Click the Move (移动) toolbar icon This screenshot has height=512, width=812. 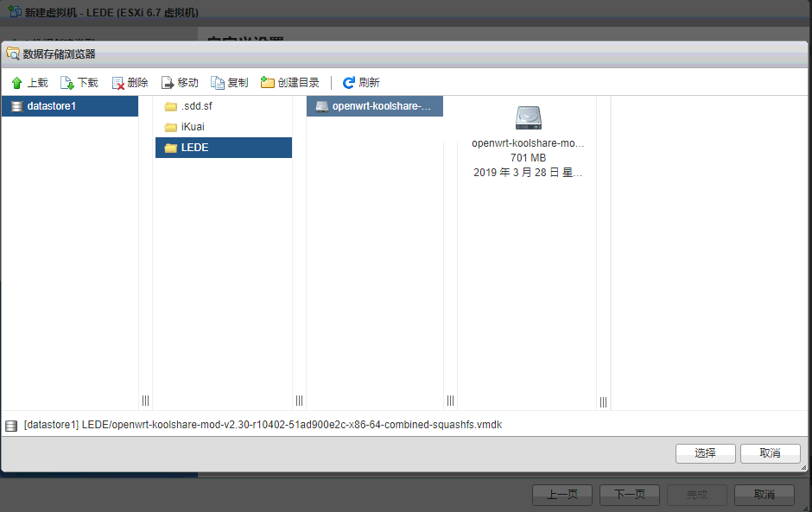(x=168, y=83)
